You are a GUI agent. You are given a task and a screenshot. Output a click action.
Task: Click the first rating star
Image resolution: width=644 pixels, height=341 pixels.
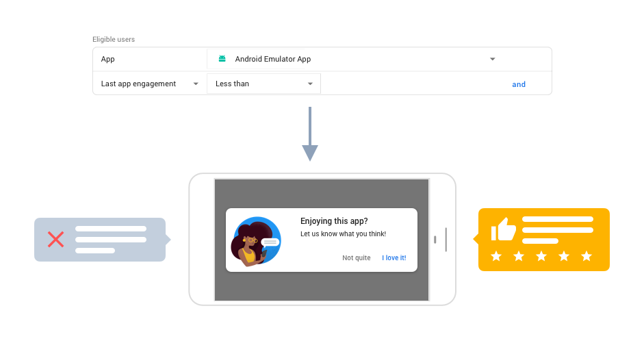pos(496,256)
